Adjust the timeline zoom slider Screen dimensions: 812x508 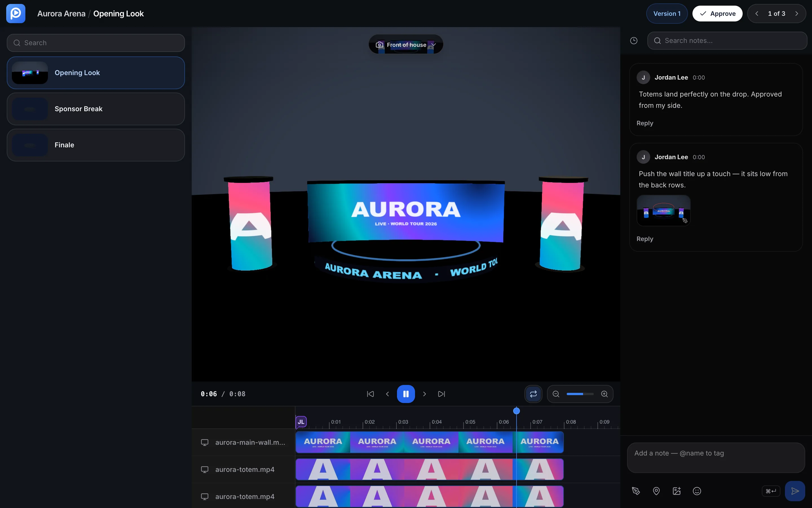tap(580, 394)
